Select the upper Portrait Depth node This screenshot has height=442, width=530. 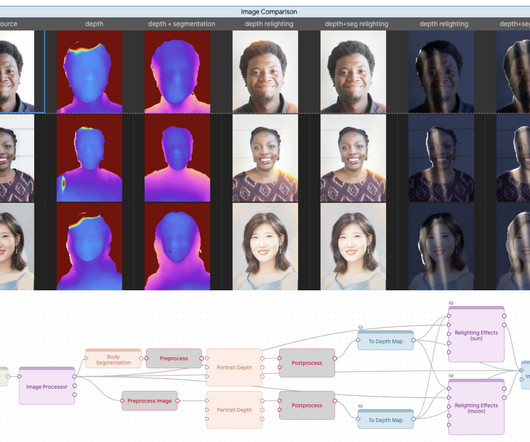point(234,367)
